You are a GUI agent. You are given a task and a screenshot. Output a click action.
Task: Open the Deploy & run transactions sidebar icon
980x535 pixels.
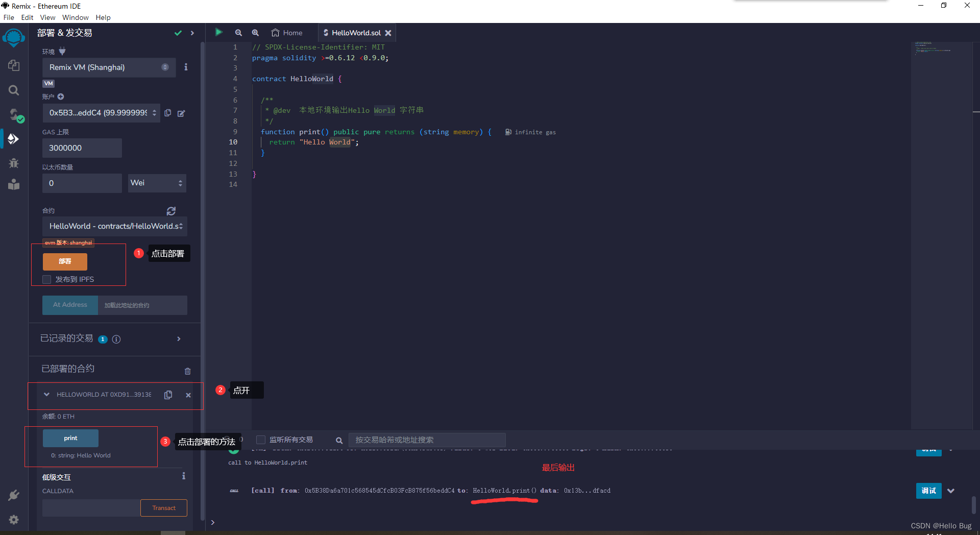pos(14,139)
